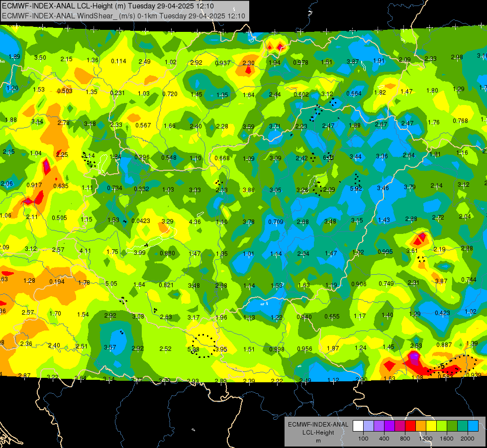
Task: Click the magenta swatch in the legend
Action: click(400, 426)
